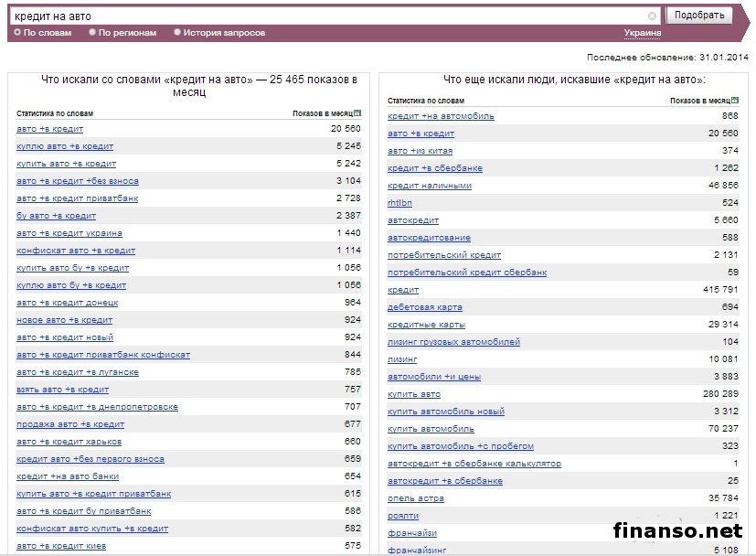Click the icon beside left table's 'Показов в месяц'
756x556 pixels.
pyautogui.click(x=357, y=113)
